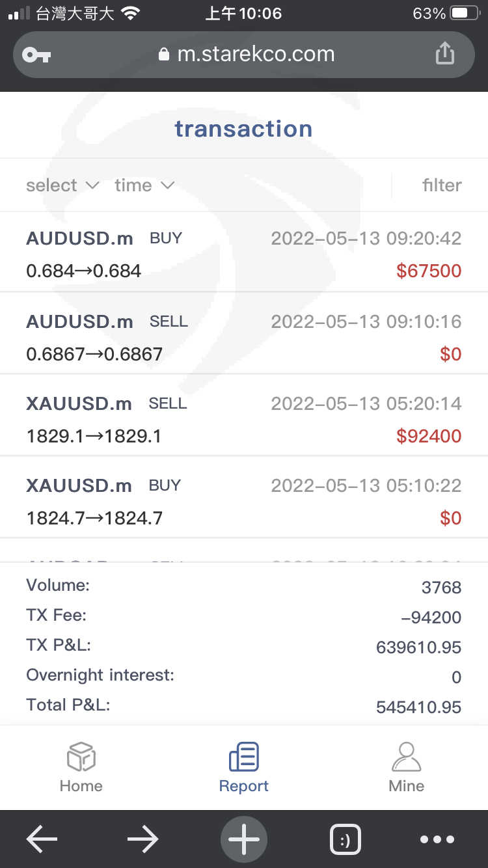Image resolution: width=488 pixels, height=868 pixels.
Task: Tap the Home cube icon
Action: (81, 757)
